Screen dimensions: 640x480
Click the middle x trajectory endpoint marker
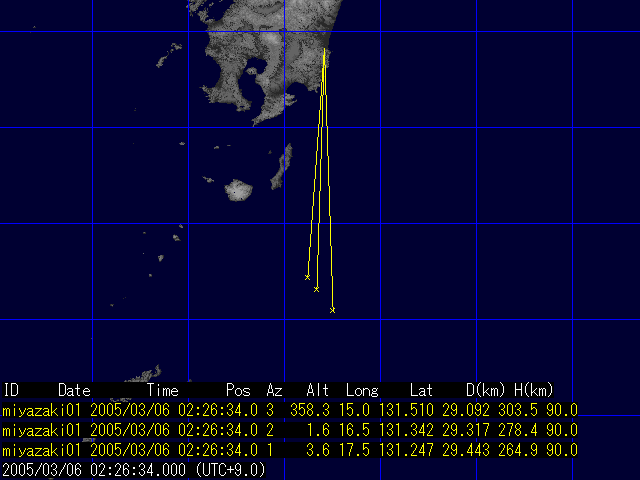tap(317, 289)
